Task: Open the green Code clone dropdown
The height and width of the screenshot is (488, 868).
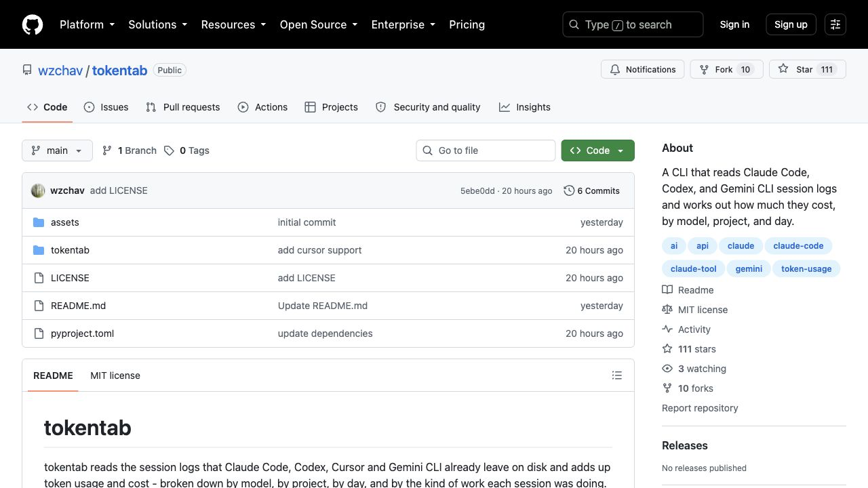Action: coord(597,150)
